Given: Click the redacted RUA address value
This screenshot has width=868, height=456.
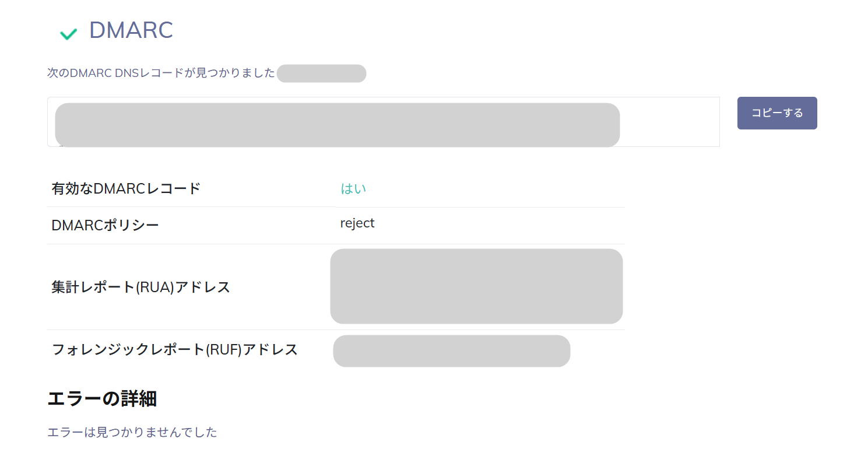Looking at the screenshot, I should coord(476,286).
